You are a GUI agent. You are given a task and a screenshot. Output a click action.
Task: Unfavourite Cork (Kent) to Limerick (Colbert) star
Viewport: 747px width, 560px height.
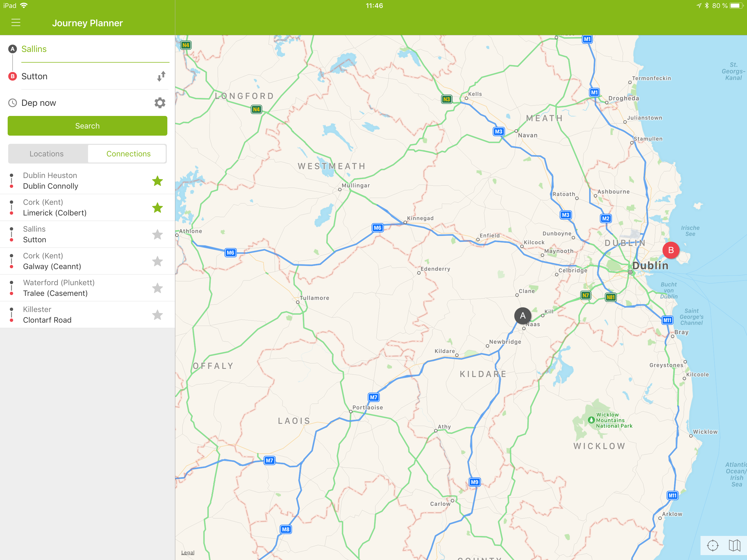(x=157, y=207)
